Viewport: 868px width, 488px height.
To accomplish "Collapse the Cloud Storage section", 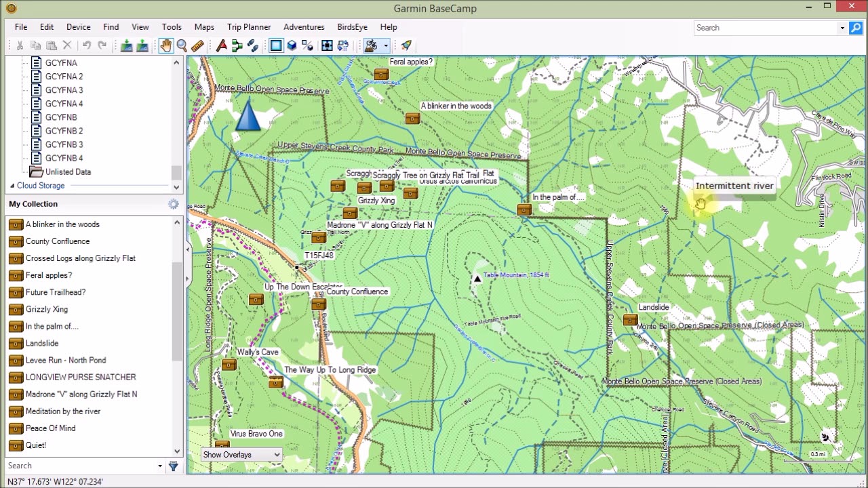I will tap(12, 186).
